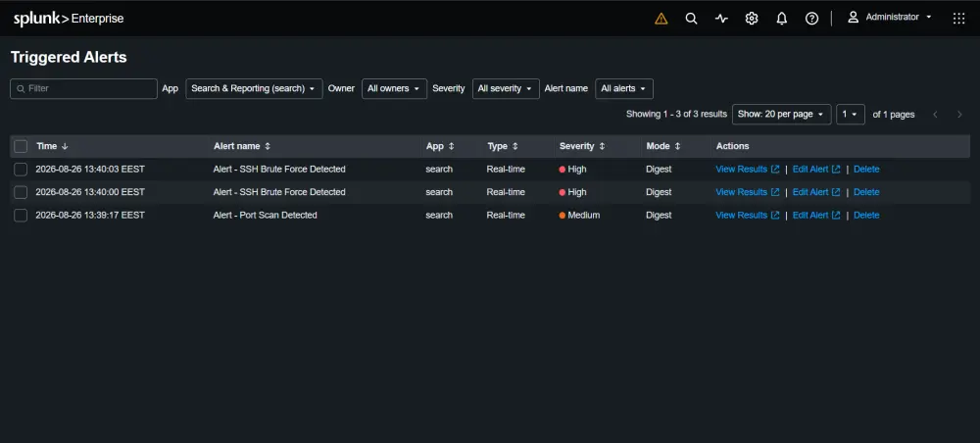Open the Help question mark icon
The height and width of the screenshot is (443, 980).
[811, 19]
